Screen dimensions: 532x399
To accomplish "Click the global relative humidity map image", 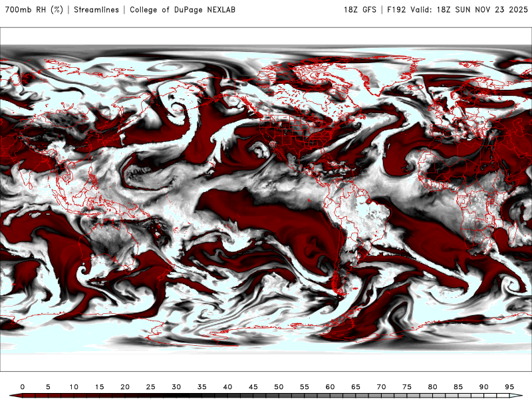I will tap(266, 199).
